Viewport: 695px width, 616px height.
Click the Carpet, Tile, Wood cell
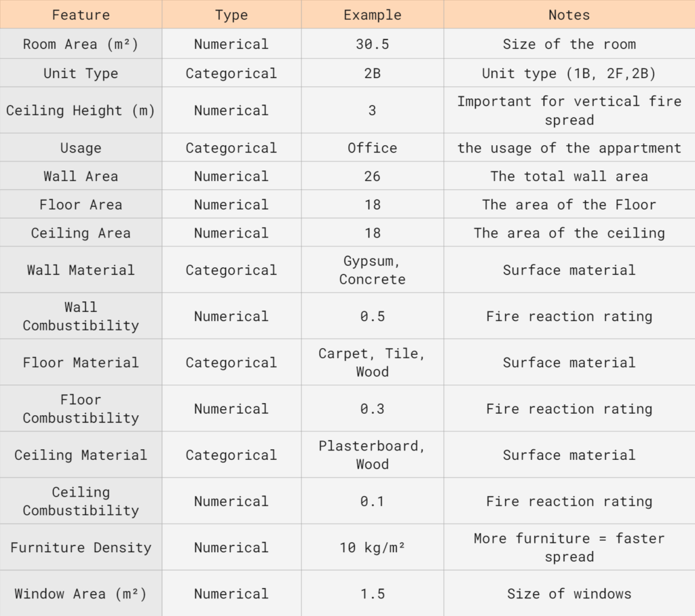373,362
